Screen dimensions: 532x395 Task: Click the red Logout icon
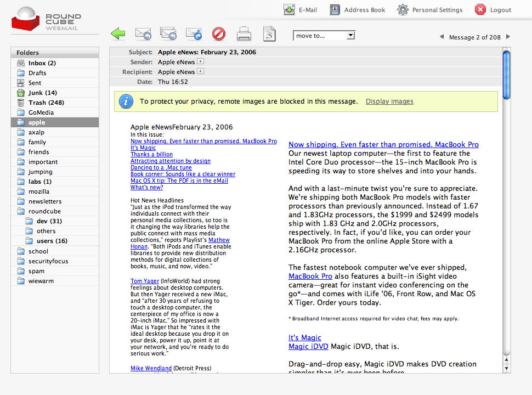click(480, 9)
